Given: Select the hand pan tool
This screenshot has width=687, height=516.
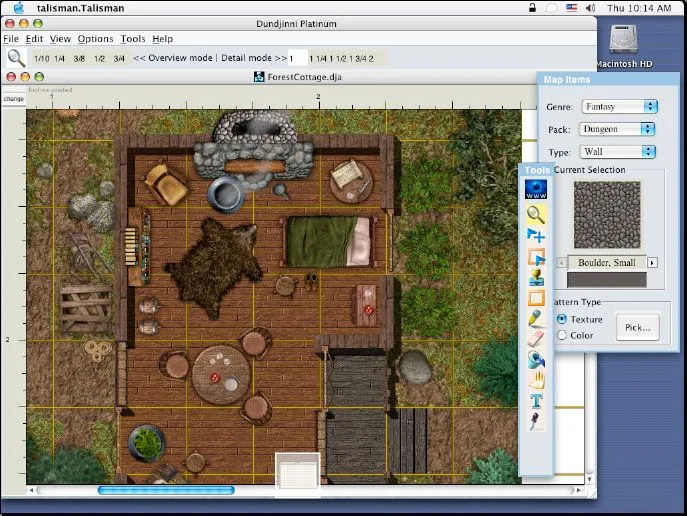Looking at the screenshot, I should point(535,380).
